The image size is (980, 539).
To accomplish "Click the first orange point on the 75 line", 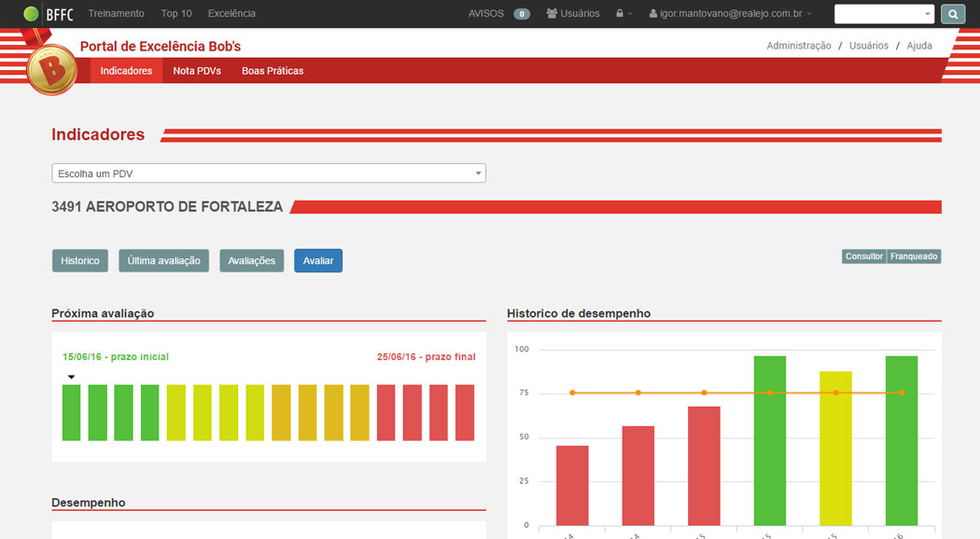I will (572, 393).
